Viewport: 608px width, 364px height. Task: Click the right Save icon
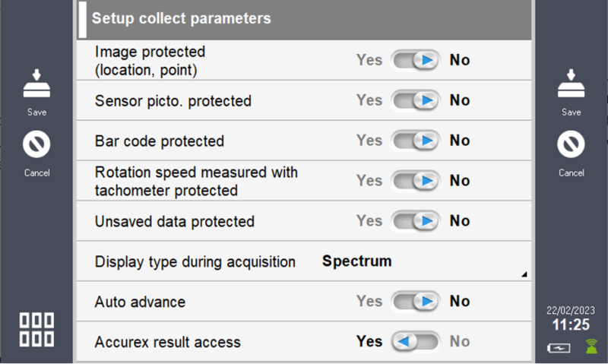tap(571, 85)
